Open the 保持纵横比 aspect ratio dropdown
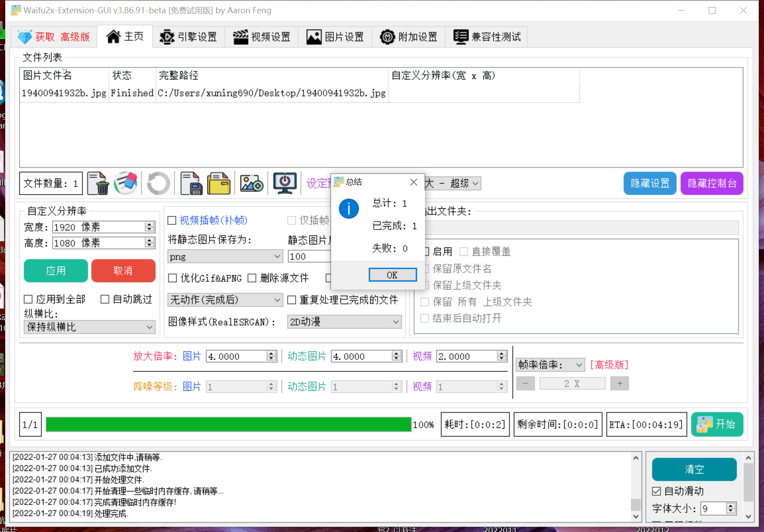The width and height of the screenshot is (764, 532). click(90, 327)
